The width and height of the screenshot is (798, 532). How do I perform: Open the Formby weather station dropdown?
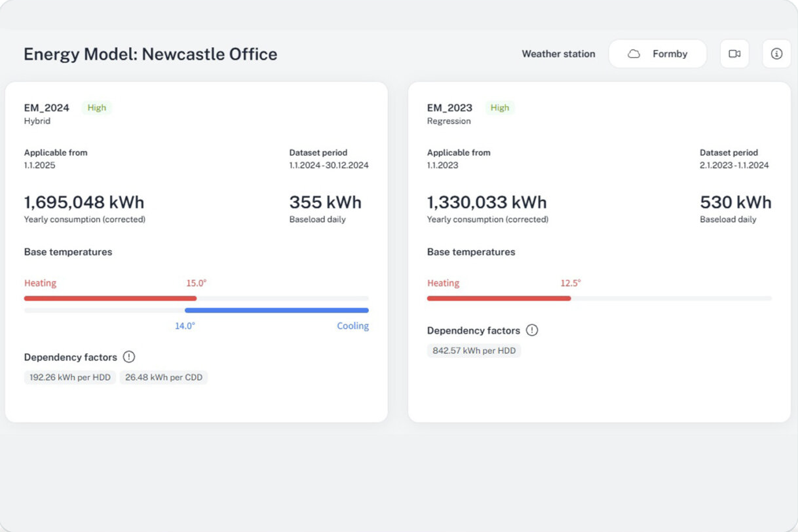pyautogui.click(x=658, y=54)
